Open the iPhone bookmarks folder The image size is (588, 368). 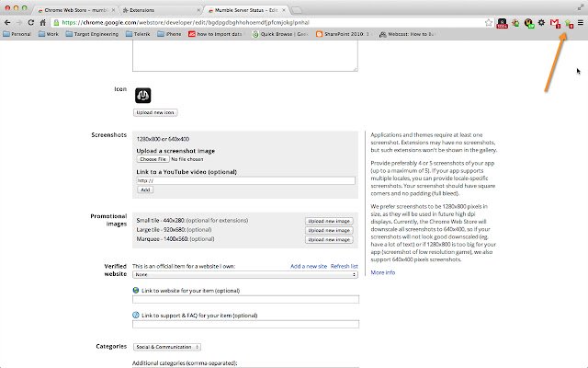[x=169, y=34]
